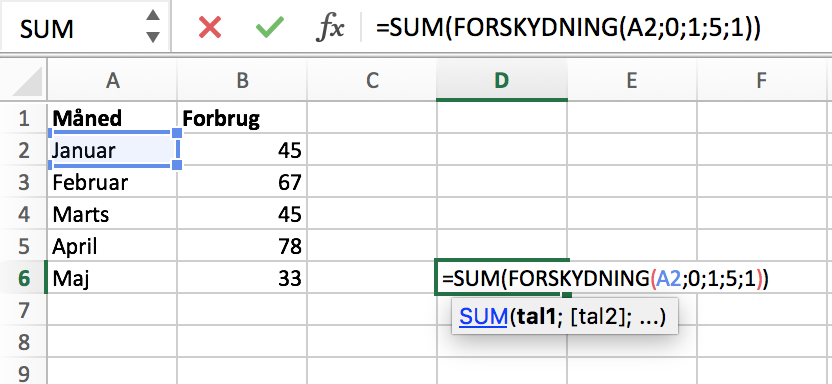
Task: Click cell A2 containing Januar
Action: coord(112,150)
